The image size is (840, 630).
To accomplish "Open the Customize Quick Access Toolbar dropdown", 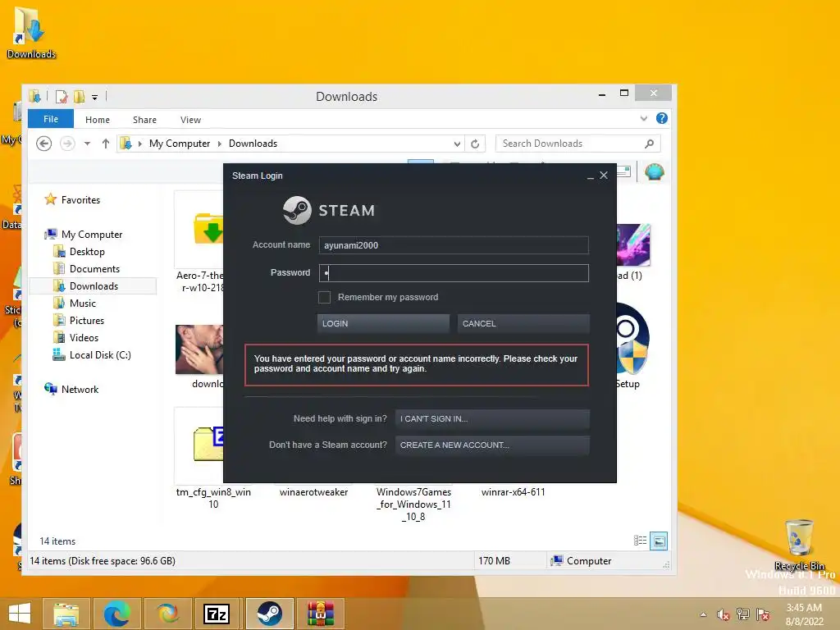I will click(x=95, y=97).
